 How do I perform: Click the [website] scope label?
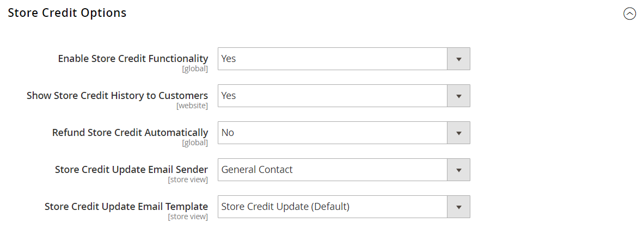[x=192, y=106]
